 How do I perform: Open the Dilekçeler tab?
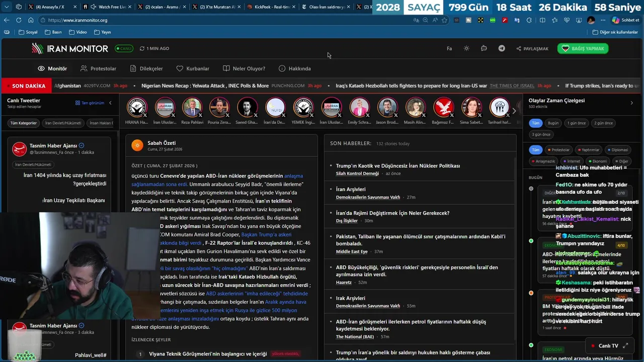(146, 68)
